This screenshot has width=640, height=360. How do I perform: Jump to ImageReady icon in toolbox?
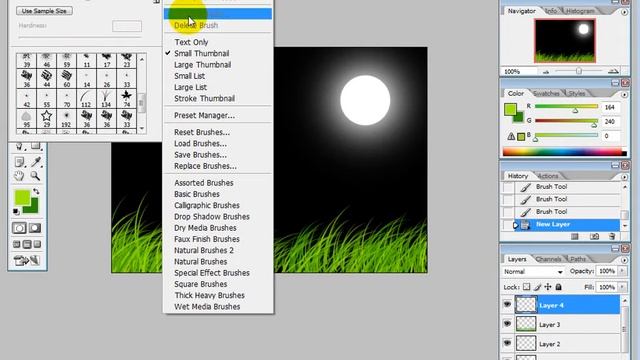coord(27,260)
